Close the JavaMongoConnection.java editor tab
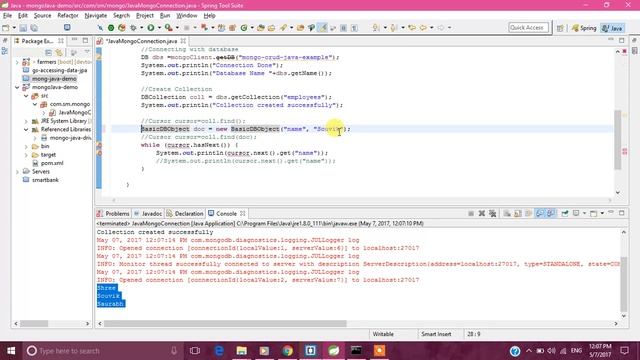This screenshot has height=360, width=640. 183,41
